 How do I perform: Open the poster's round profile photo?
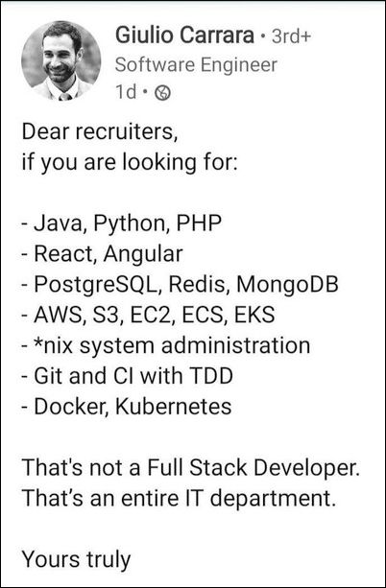click(x=61, y=60)
